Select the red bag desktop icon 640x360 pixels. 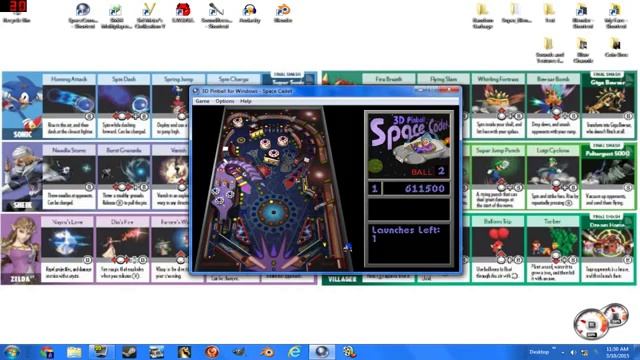point(183,13)
